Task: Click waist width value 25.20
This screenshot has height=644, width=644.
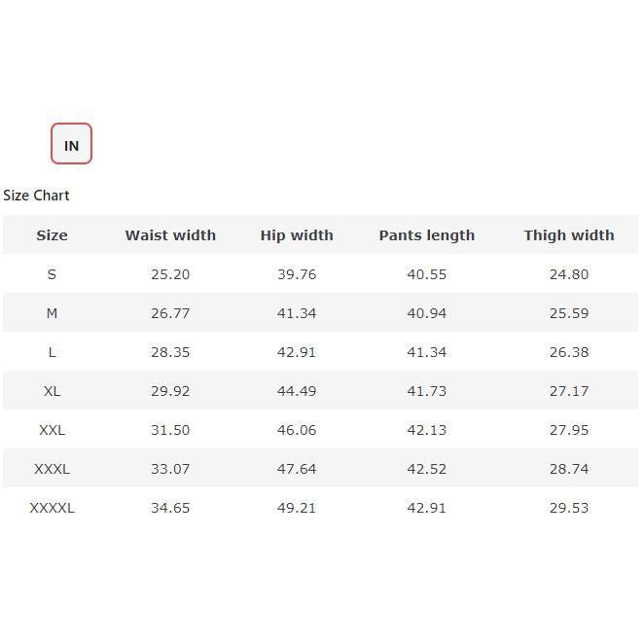Action: 170,274
